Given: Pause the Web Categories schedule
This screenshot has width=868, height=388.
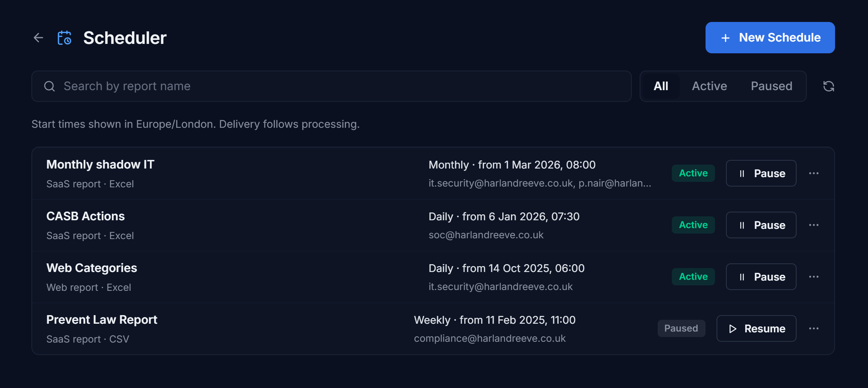Looking at the screenshot, I should tap(761, 277).
